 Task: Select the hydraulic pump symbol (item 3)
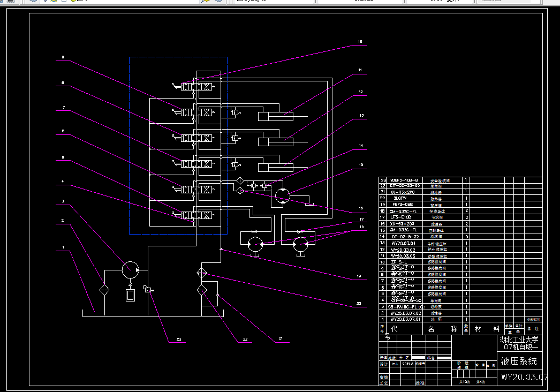click(x=130, y=270)
